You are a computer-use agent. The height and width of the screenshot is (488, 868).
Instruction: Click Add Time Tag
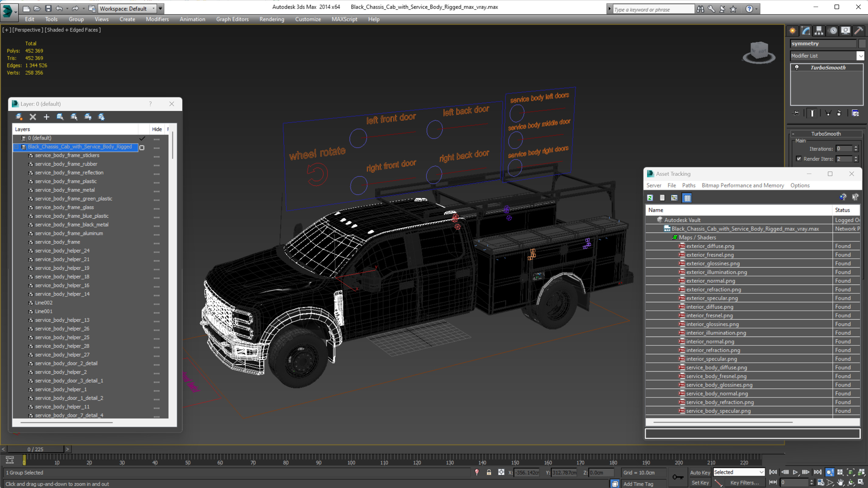[x=638, y=484]
